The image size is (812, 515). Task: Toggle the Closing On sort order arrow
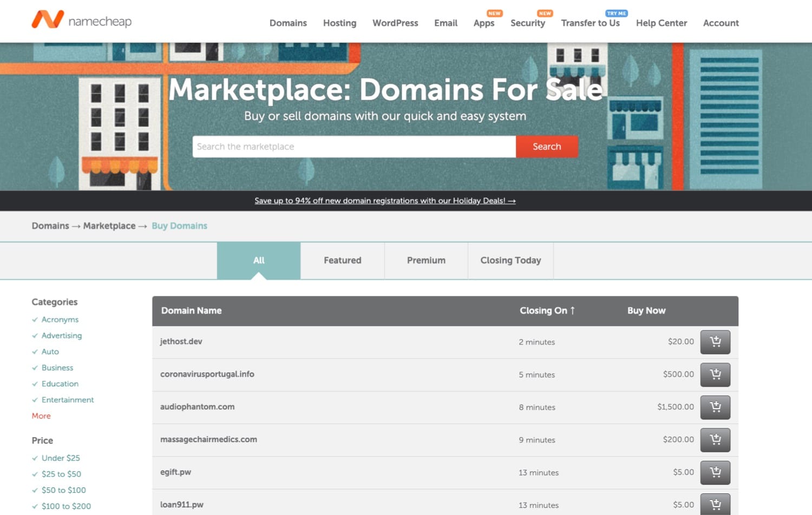pyautogui.click(x=572, y=311)
